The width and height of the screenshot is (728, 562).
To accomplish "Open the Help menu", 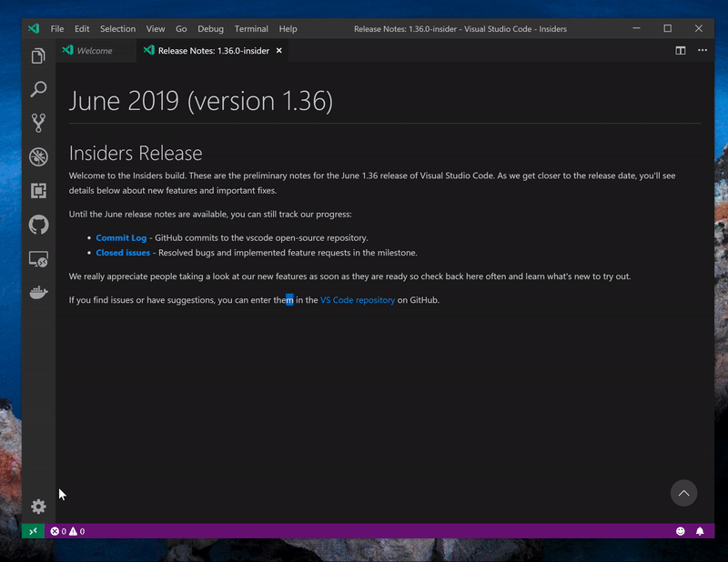I will tap(288, 29).
